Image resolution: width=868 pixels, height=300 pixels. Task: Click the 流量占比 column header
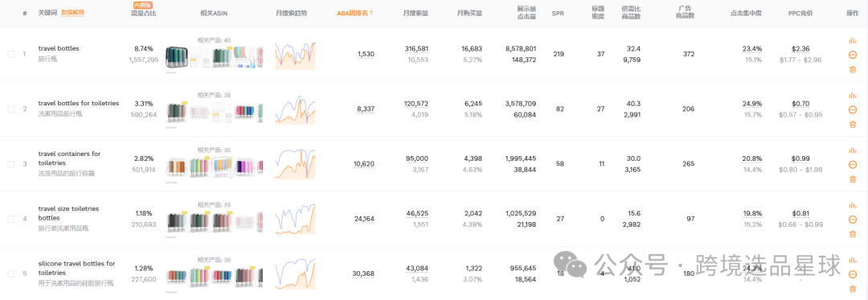point(143,14)
